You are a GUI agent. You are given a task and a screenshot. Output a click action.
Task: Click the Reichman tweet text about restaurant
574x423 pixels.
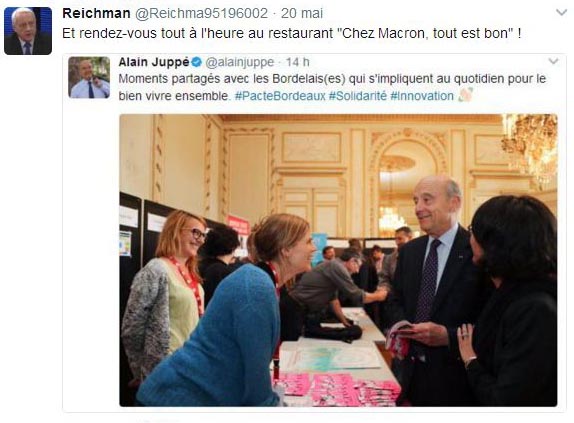click(292, 33)
